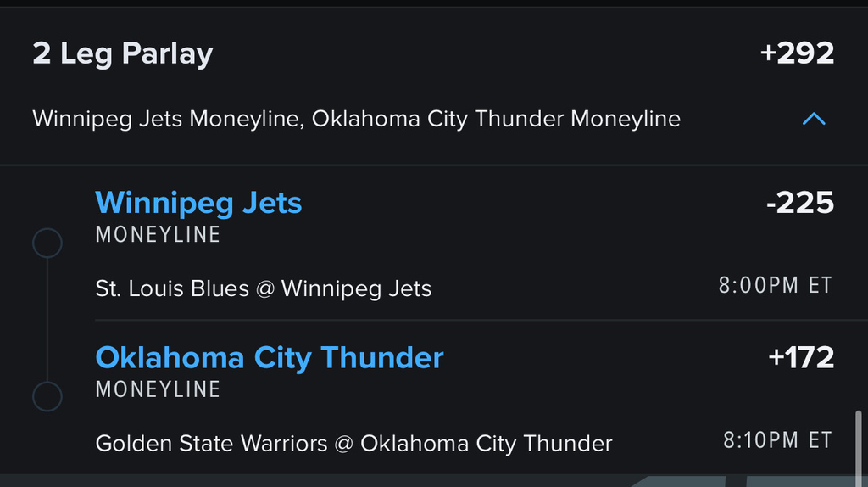Image resolution: width=868 pixels, height=487 pixels.
Task: Click the parlay summary line of both moneylines
Action: click(357, 119)
